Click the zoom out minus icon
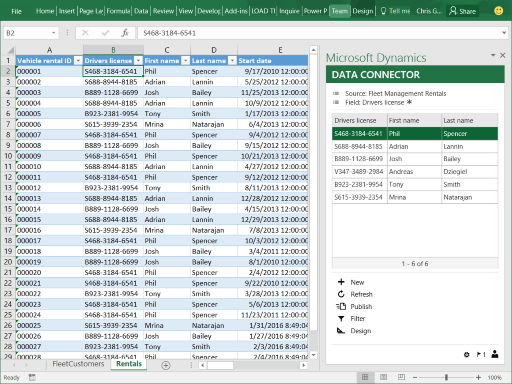The width and height of the screenshot is (512, 384). click(x=415, y=377)
